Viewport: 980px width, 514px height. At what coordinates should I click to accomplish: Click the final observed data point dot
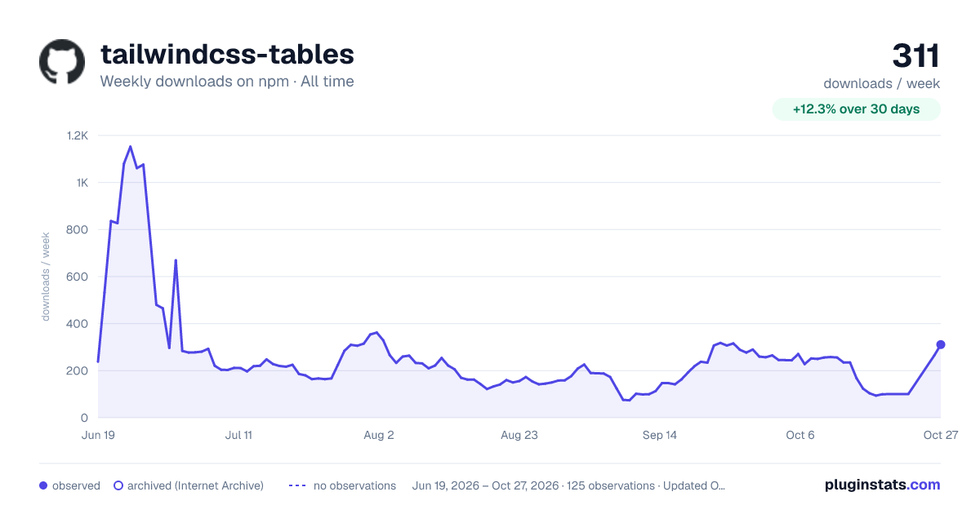[x=941, y=344]
